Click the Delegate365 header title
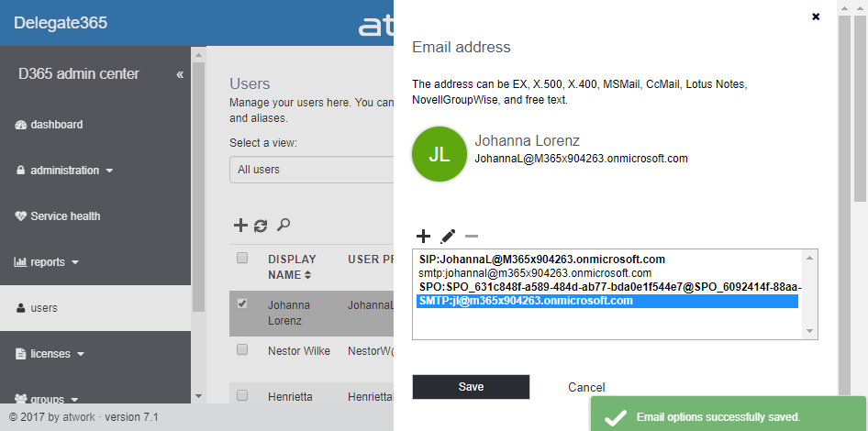The image size is (868, 431). click(x=61, y=23)
